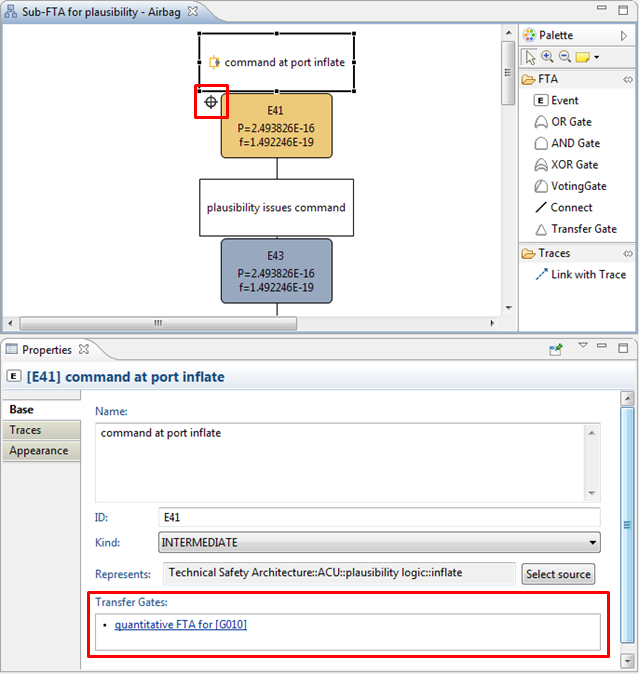Click the ID field containing E41

tap(379, 517)
